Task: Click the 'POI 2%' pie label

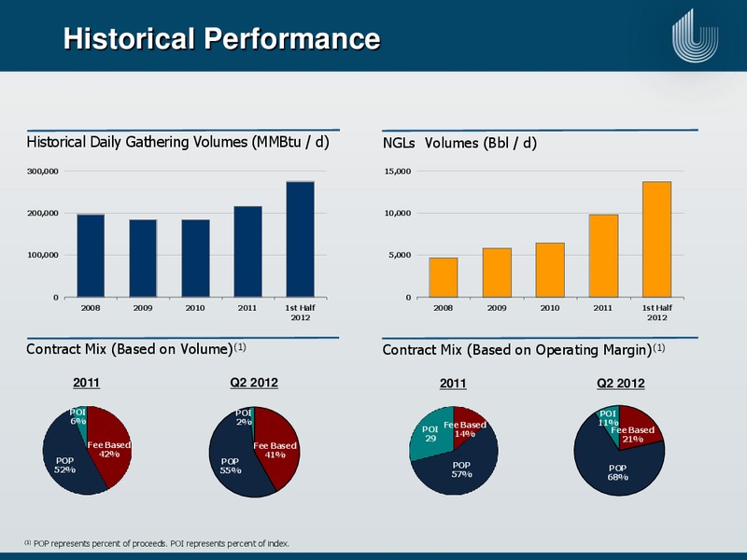Action: pos(244,417)
